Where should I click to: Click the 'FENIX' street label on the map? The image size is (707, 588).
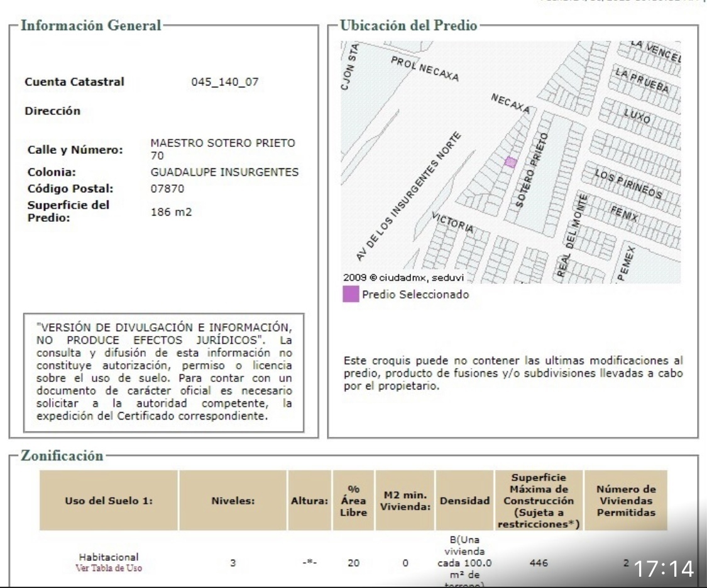pyautogui.click(x=625, y=213)
